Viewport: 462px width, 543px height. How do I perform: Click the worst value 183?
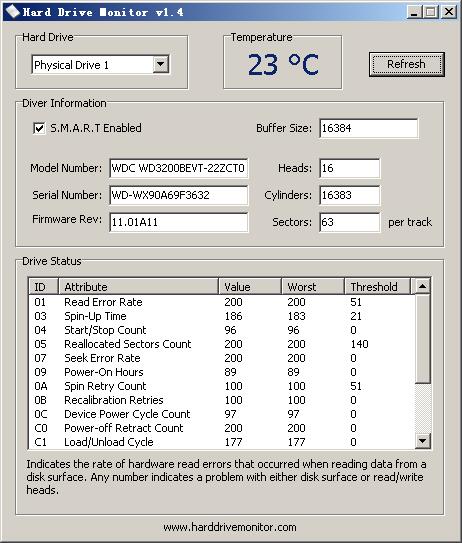click(296, 316)
